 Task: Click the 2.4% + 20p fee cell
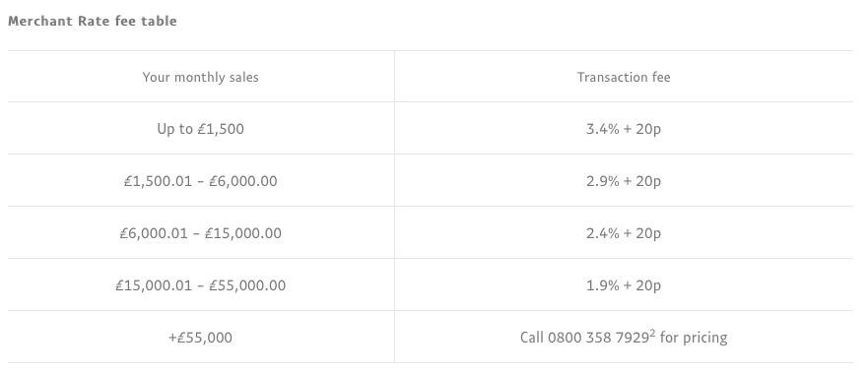[624, 233]
